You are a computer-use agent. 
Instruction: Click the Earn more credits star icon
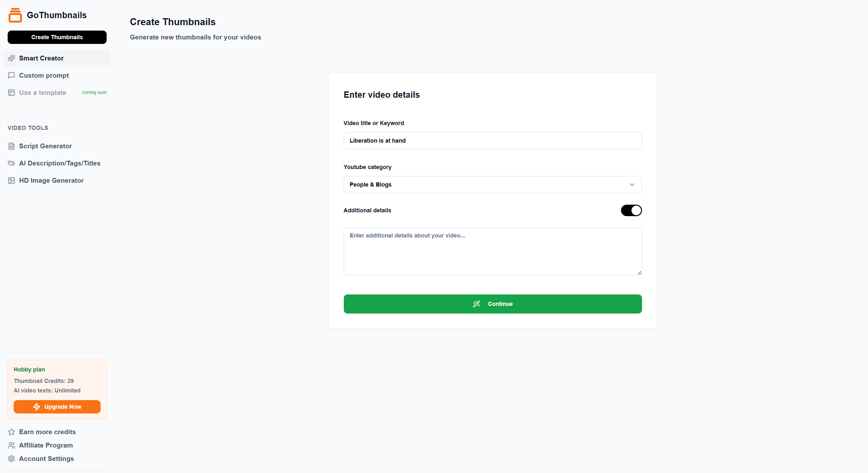(11, 432)
